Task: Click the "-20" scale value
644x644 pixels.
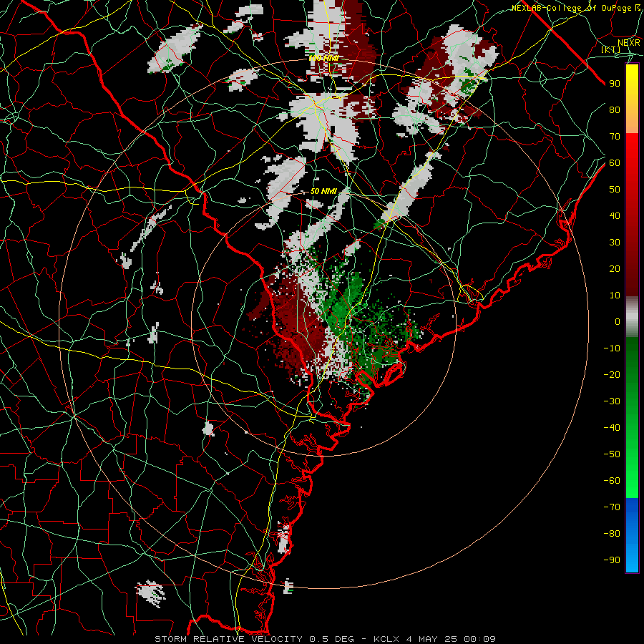Action: click(x=612, y=375)
